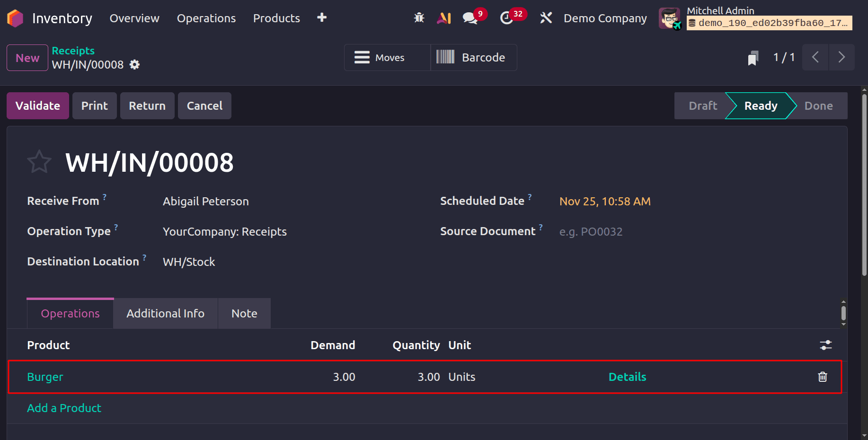
Task: Open the activities clock icon
Action: click(x=508, y=18)
